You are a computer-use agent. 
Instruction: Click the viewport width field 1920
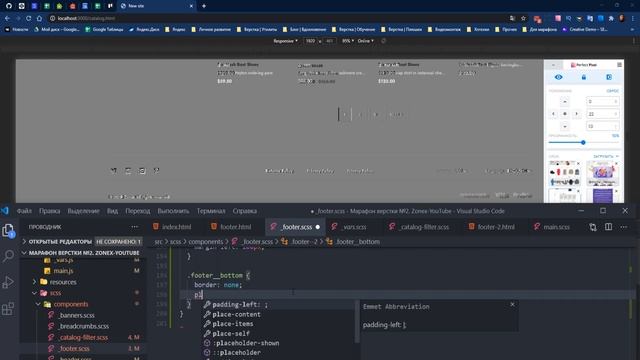click(311, 41)
